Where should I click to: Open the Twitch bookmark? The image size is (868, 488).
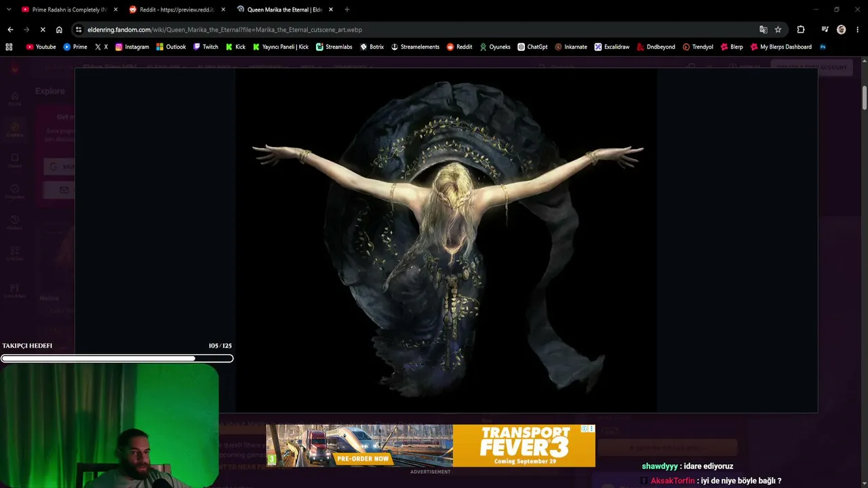pyautogui.click(x=206, y=47)
